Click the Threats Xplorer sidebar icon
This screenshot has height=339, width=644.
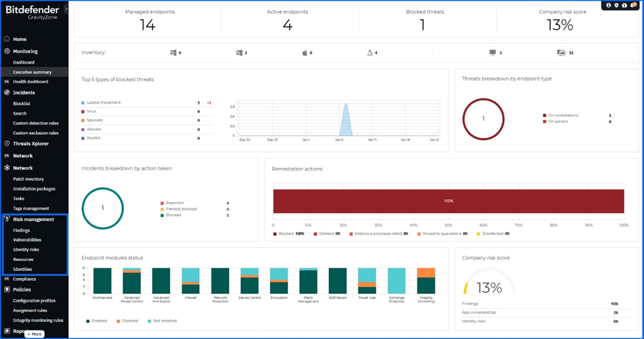pyautogui.click(x=7, y=143)
